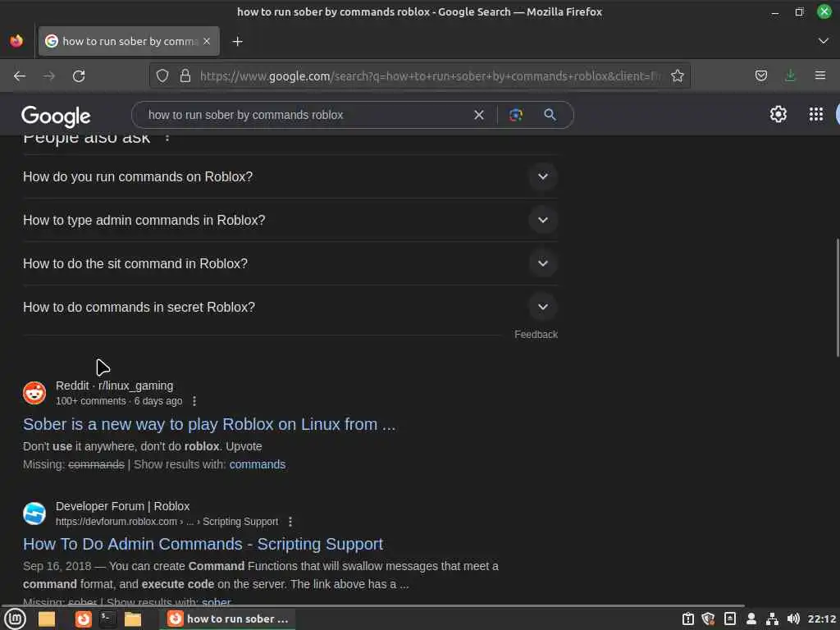
Task: Go back to the previous page
Action: tap(20, 76)
